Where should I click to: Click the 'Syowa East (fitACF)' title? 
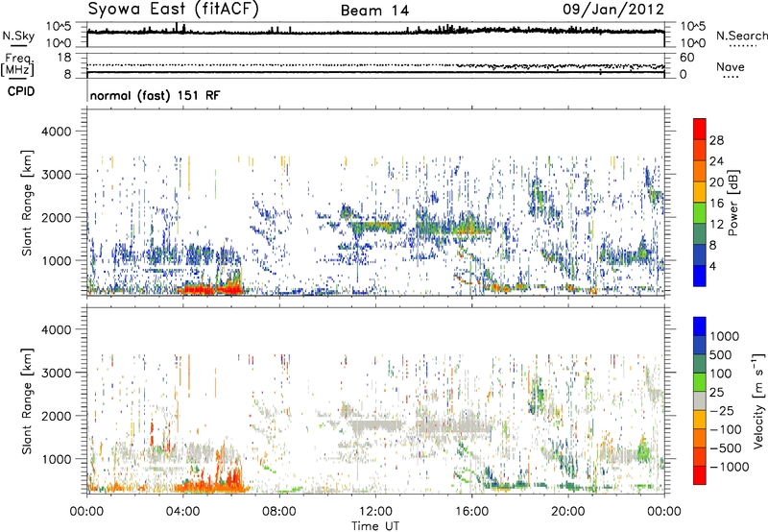click(174, 10)
